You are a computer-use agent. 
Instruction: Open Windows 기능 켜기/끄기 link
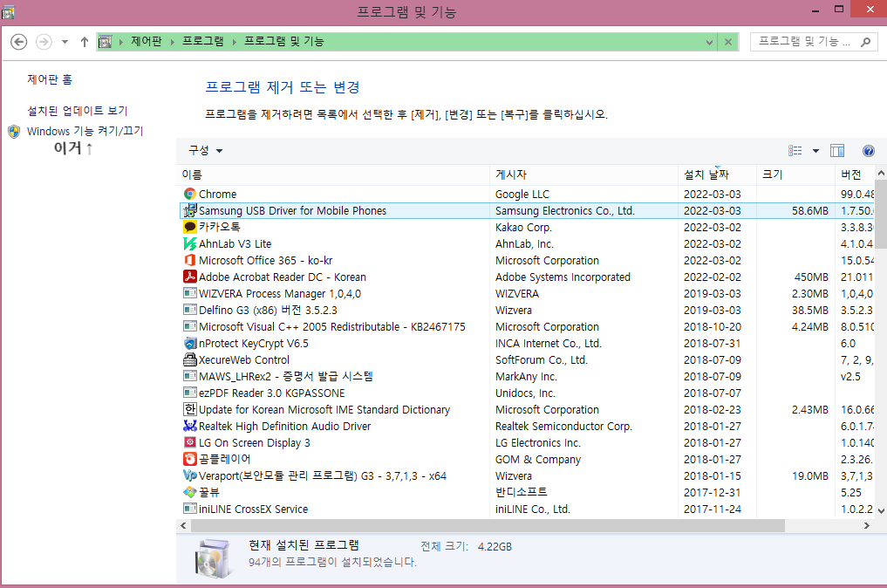click(85, 131)
